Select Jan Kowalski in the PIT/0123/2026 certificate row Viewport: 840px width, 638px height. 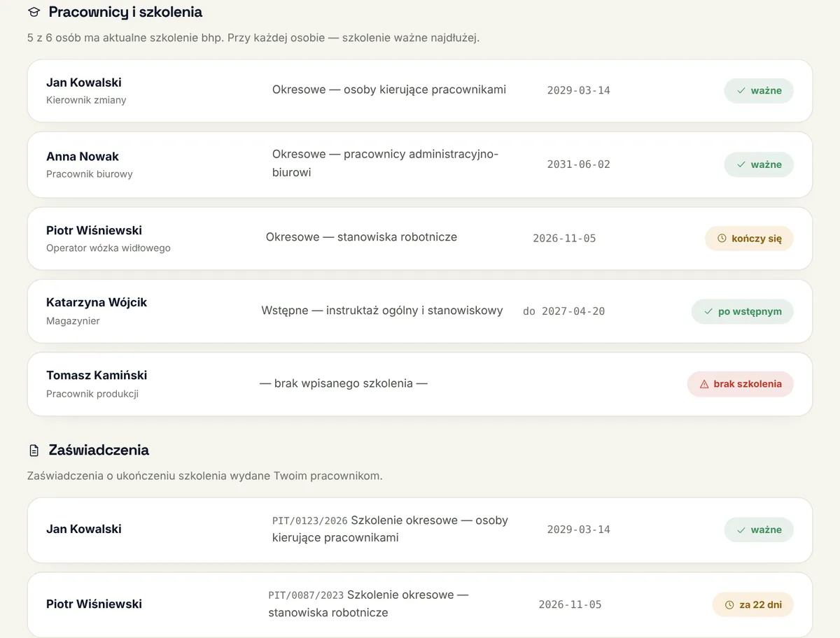[84, 530]
